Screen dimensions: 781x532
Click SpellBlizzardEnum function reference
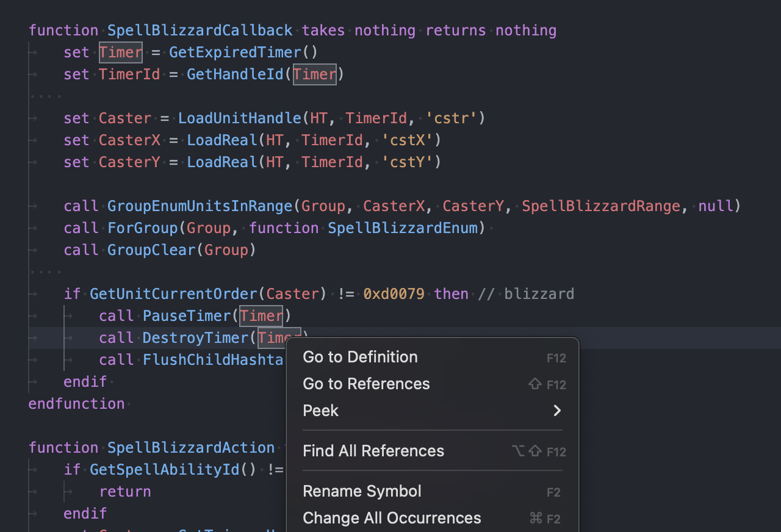point(402,228)
